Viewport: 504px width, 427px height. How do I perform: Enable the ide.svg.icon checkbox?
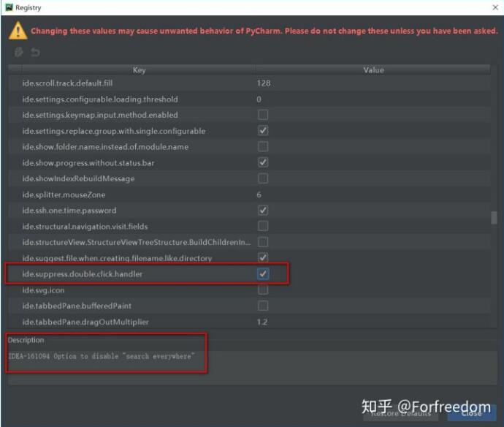click(x=263, y=290)
